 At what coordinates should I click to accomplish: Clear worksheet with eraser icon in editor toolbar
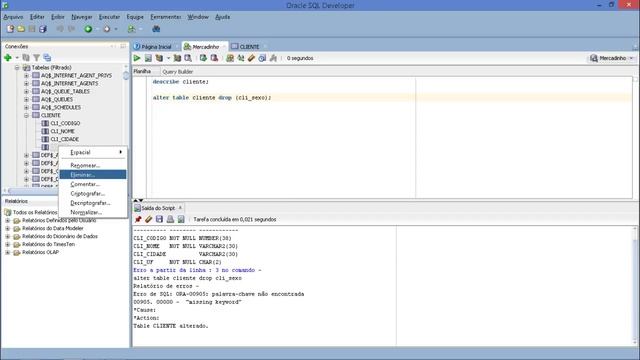(x=251, y=58)
